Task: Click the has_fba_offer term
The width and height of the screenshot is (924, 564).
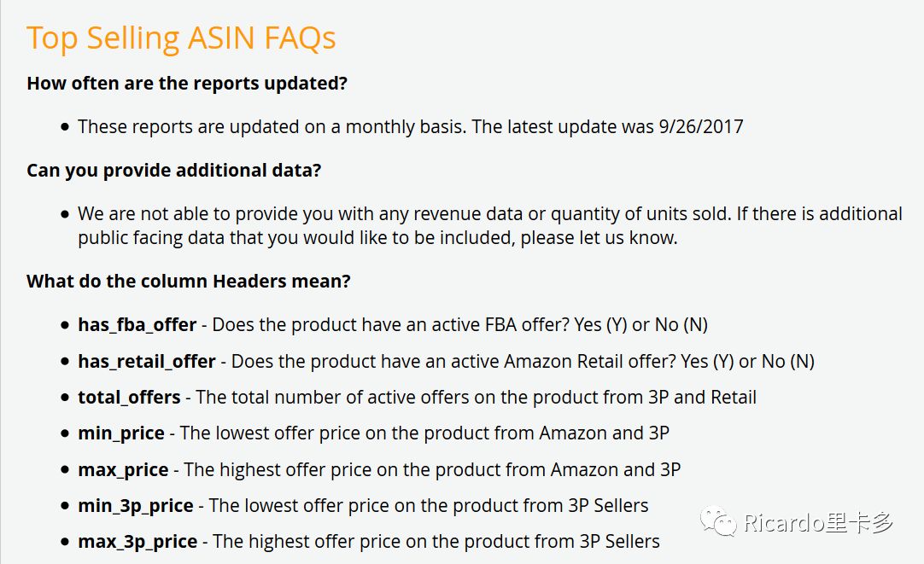Action: [137, 325]
